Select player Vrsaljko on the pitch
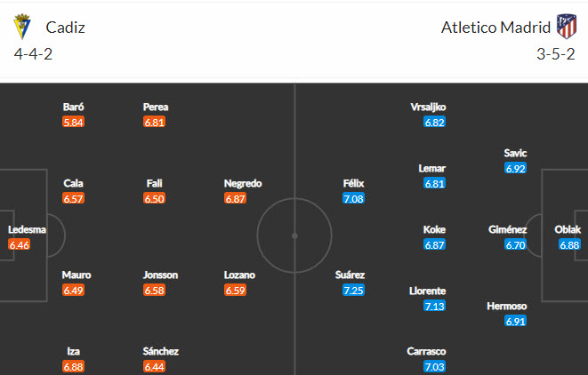The width and height of the screenshot is (588, 375). [x=428, y=107]
